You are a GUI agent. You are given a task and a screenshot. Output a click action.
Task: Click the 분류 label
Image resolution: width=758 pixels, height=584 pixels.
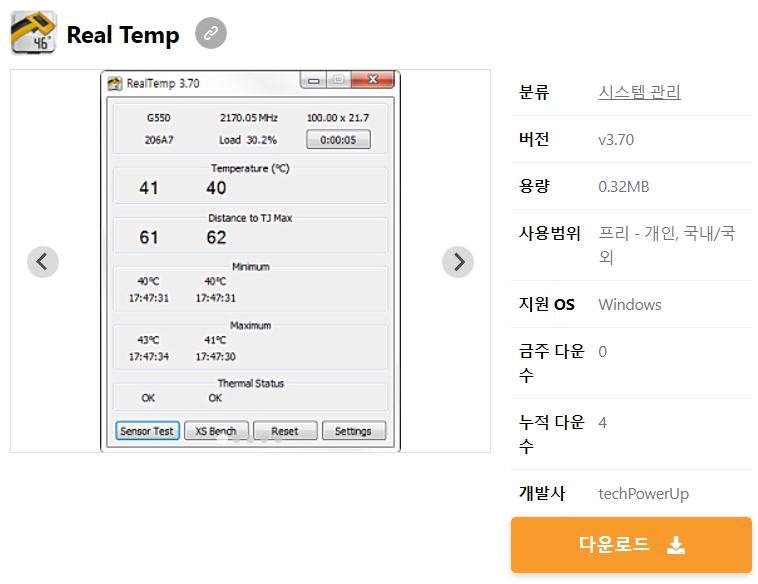(x=534, y=92)
